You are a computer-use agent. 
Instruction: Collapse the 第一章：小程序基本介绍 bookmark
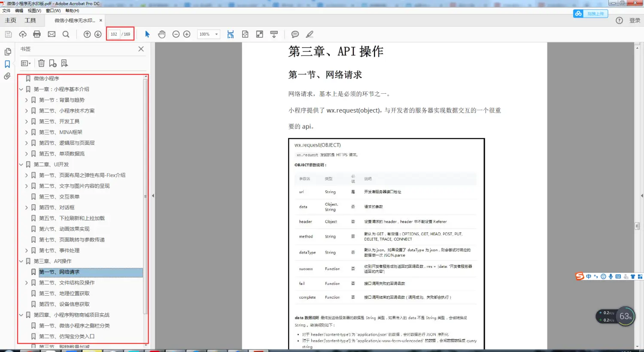(21, 89)
